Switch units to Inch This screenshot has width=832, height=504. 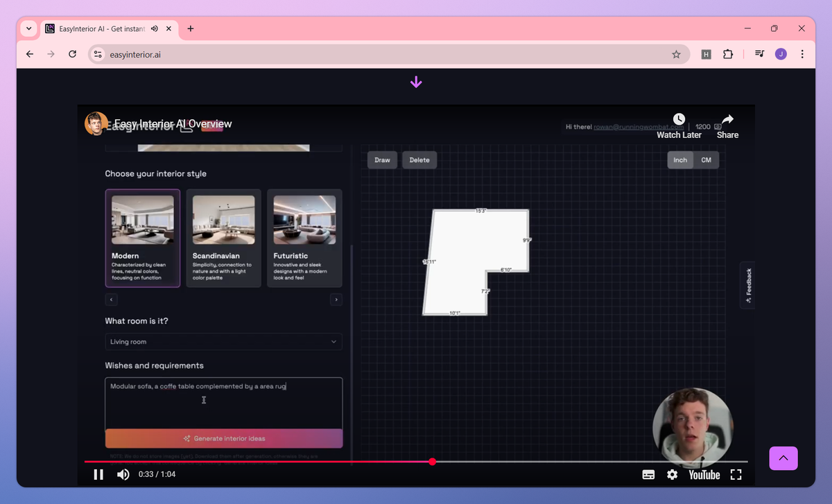coord(680,160)
